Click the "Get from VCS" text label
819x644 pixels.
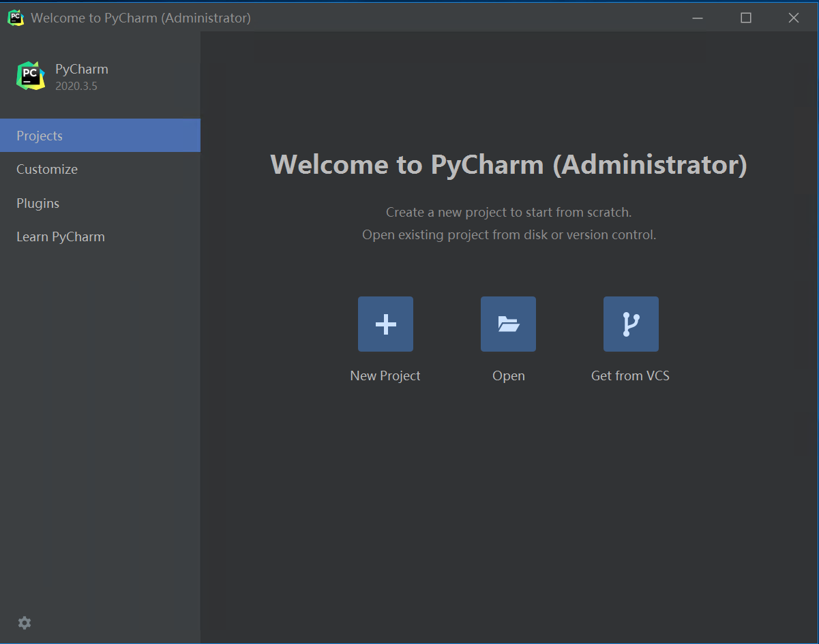coord(630,375)
